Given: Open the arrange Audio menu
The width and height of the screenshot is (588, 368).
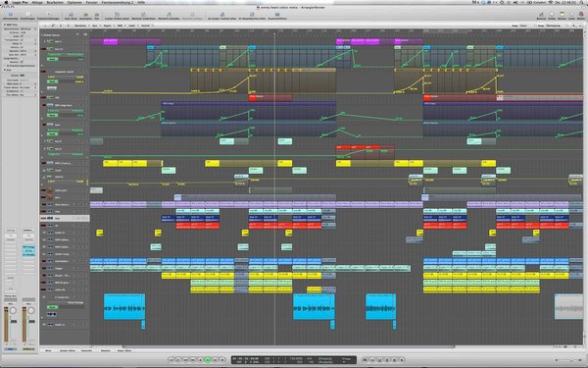Looking at the screenshot, I should point(132,26).
